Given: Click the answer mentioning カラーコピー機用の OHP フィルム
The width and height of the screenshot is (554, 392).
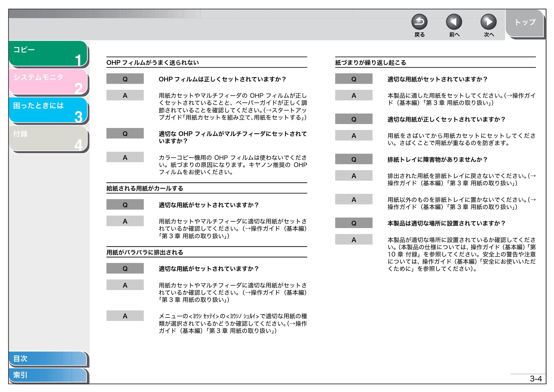Looking at the screenshot, I should pos(233,165).
